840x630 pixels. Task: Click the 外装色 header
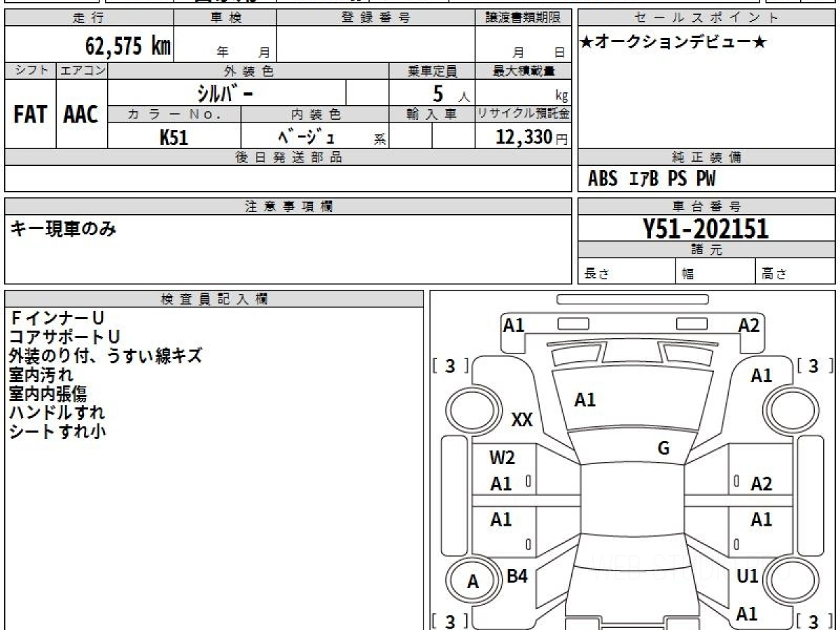(248, 71)
